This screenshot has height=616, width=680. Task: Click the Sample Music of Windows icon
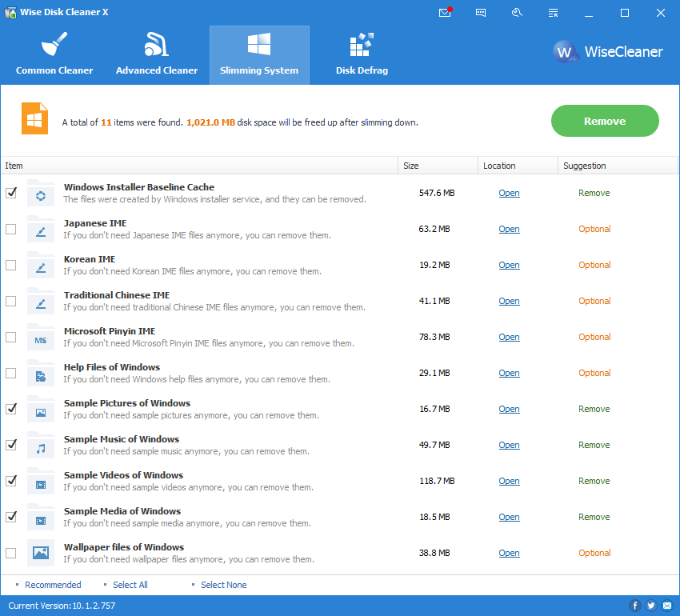click(x=41, y=445)
